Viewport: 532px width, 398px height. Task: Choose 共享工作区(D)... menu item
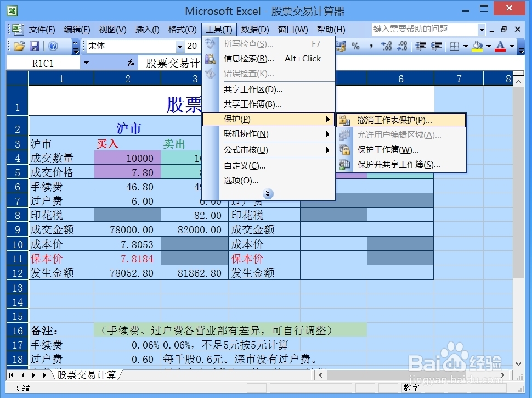click(269, 89)
